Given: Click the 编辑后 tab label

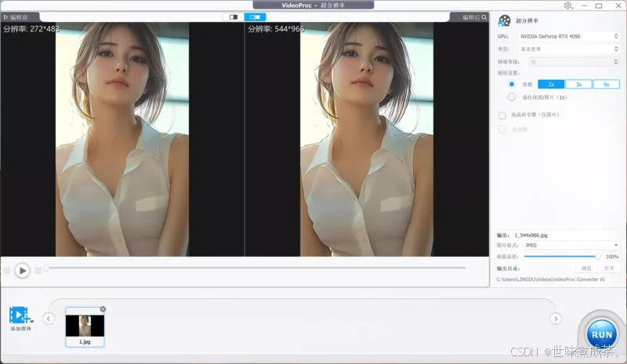Looking at the screenshot, I should click(471, 17).
